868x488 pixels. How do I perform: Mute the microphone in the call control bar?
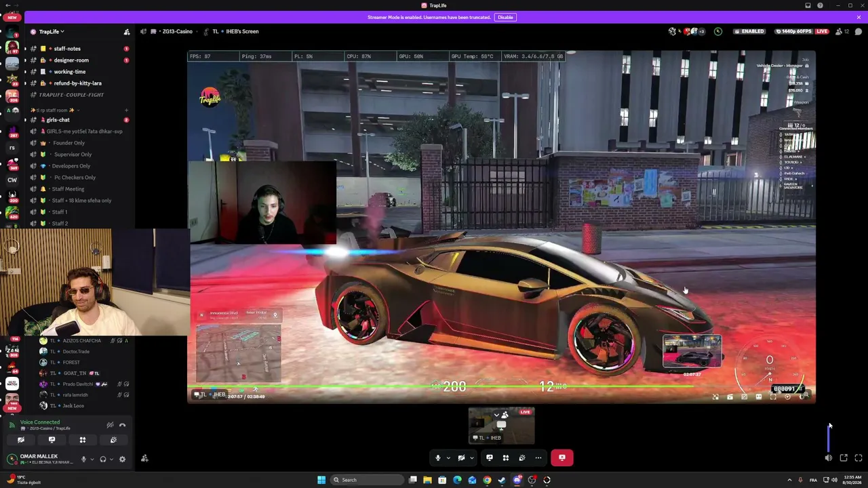[x=437, y=457]
